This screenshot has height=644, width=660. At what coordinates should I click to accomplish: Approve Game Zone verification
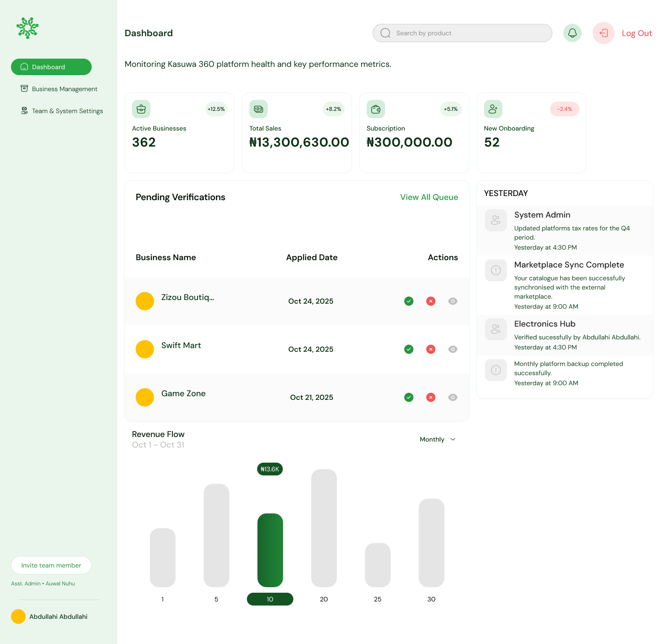pos(409,397)
